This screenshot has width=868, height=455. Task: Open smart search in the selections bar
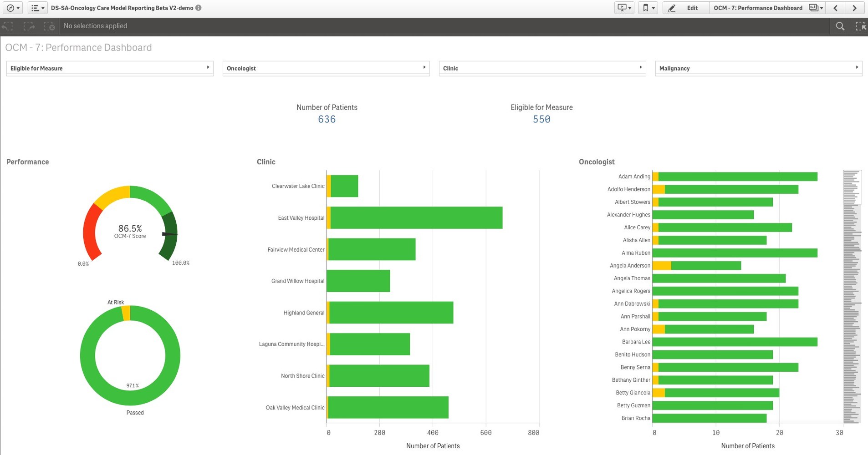tap(839, 26)
